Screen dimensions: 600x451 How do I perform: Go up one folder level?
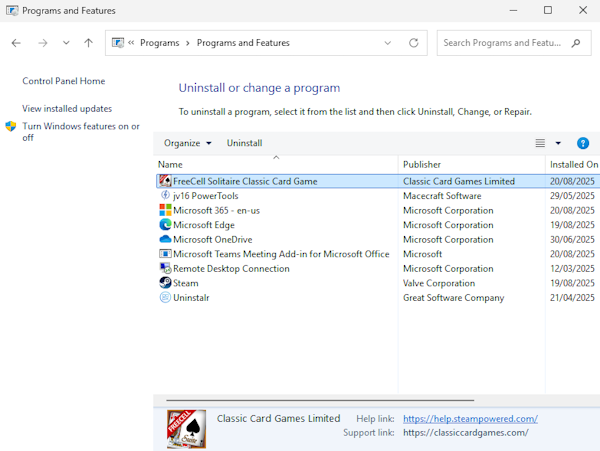click(x=88, y=43)
